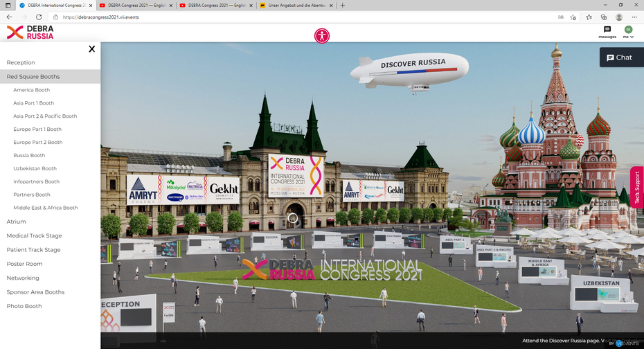Go to Networking
Screen dimensions: 644x349
(x=23, y=278)
